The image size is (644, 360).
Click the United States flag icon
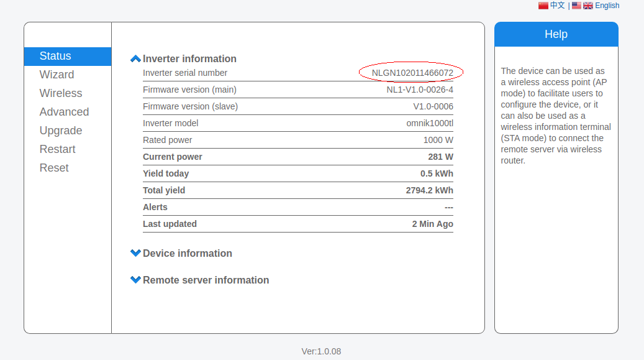[576, 6]
